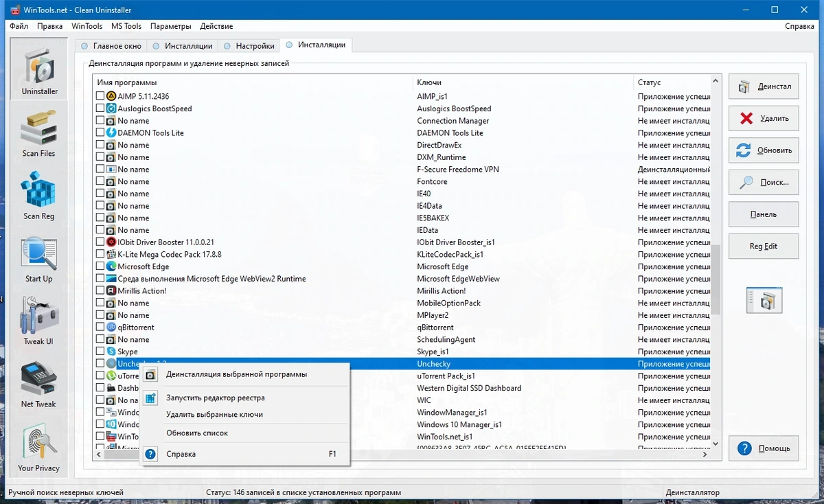Check the Skype checkbox
This screenshot has width=824, height=504.
[100, 352]
